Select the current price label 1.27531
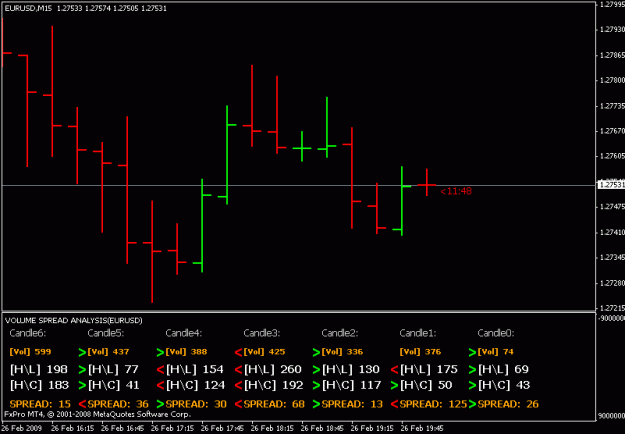Image resolution: width=625 pixels, height=434 pixels. tap(611, 185)
